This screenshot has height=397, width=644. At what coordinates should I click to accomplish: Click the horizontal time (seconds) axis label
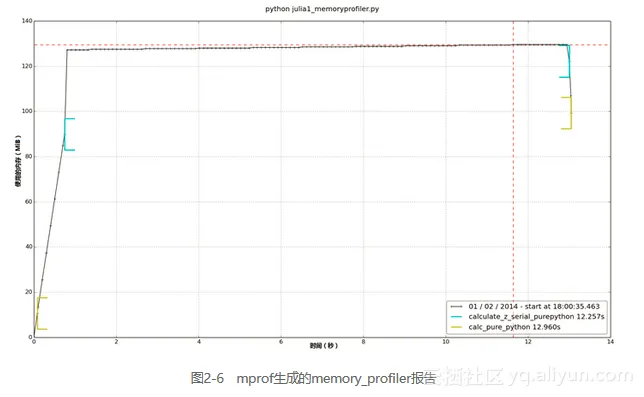324,346
